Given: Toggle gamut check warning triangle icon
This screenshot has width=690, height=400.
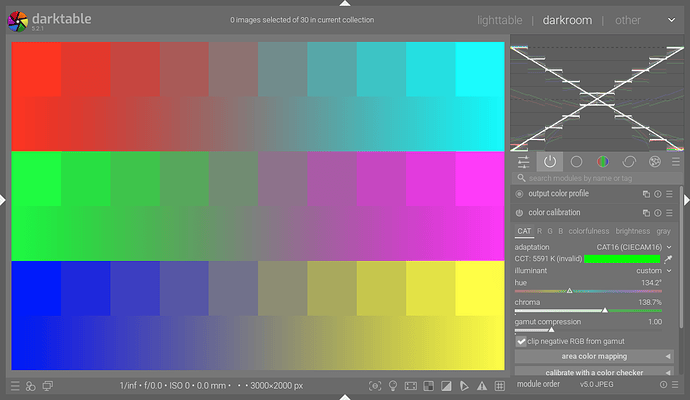Looking at the screenshot, I should 479,385.
